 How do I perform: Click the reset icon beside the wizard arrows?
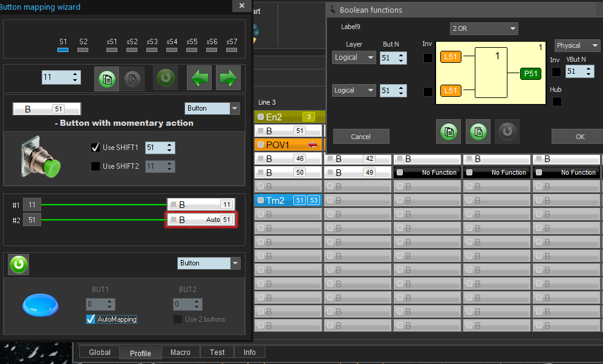(165, 79)
